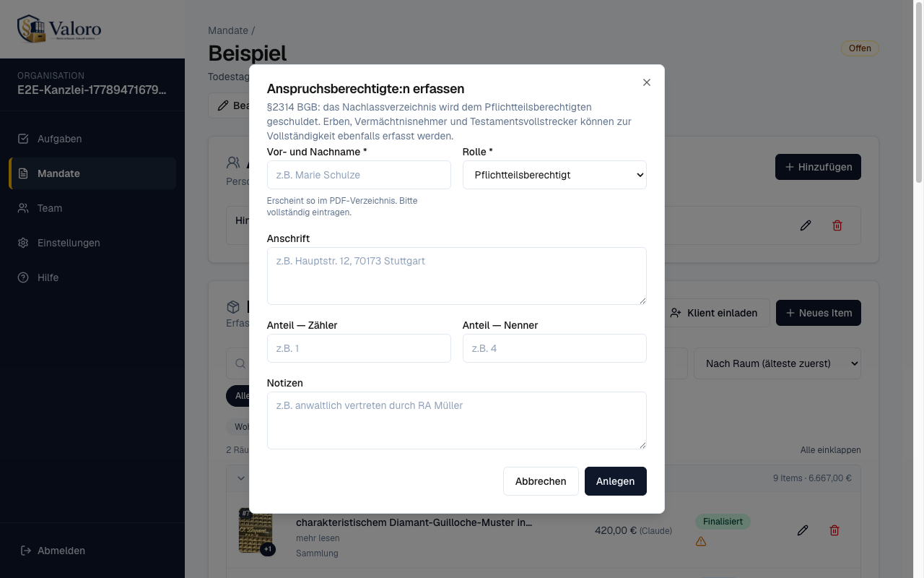The height and width of the screenshot is (578, 924).
Task: Click the pencil edit icon beside the Finalisiert item
Action: (803, 530)
